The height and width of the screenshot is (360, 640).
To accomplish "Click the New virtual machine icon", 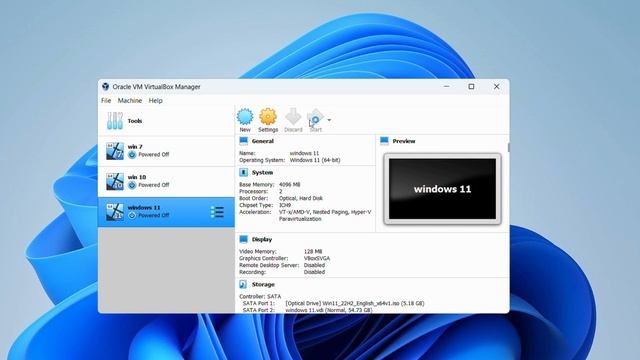I will click(x=245, y=117).
